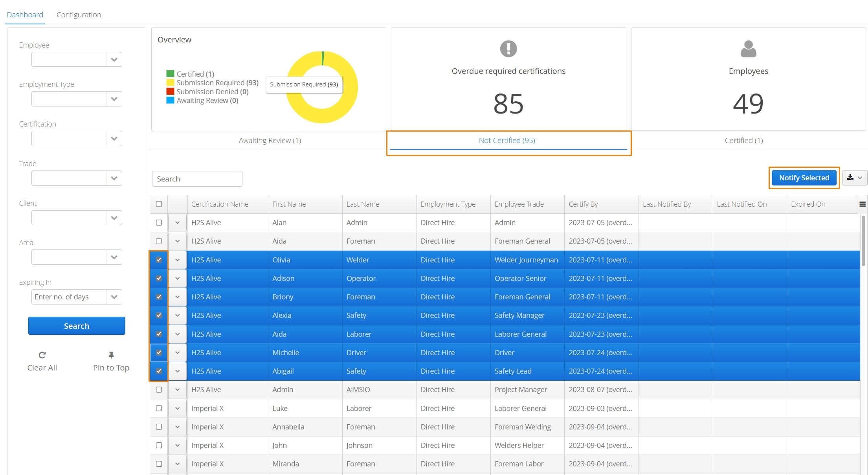Click the Clear All link
This screenshot has width=868, height=475.
(x=42, y=368)
